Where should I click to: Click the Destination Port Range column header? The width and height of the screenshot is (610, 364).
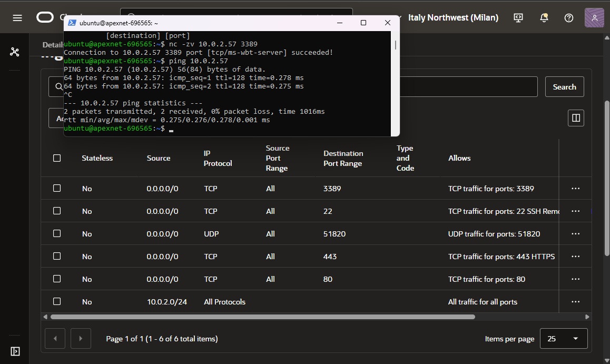[343, 158]
